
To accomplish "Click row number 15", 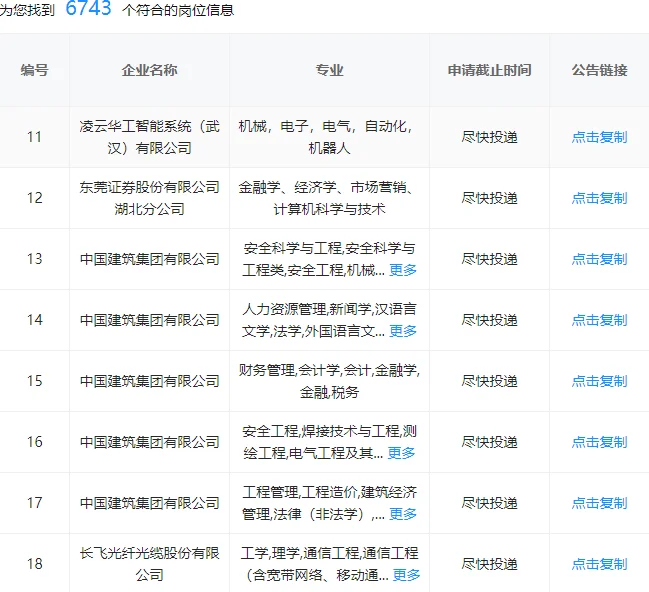I will [x=34, y=381].
